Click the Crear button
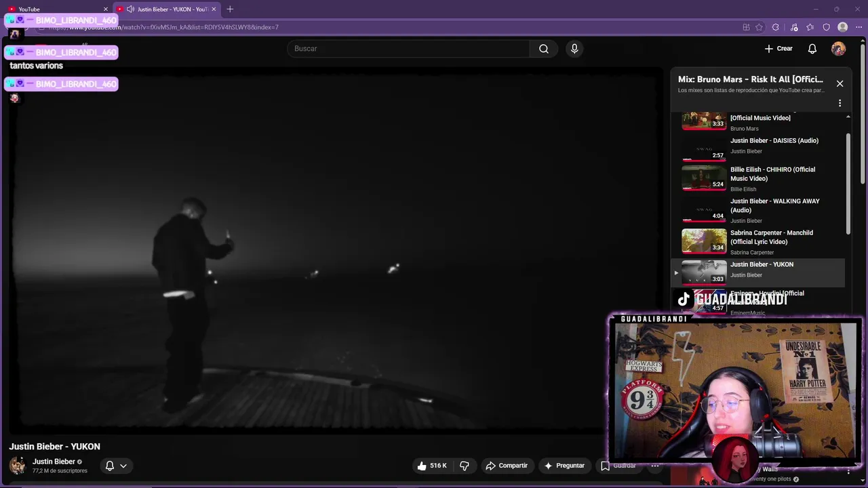Screen dimensions: 868x488 point(778,49)
